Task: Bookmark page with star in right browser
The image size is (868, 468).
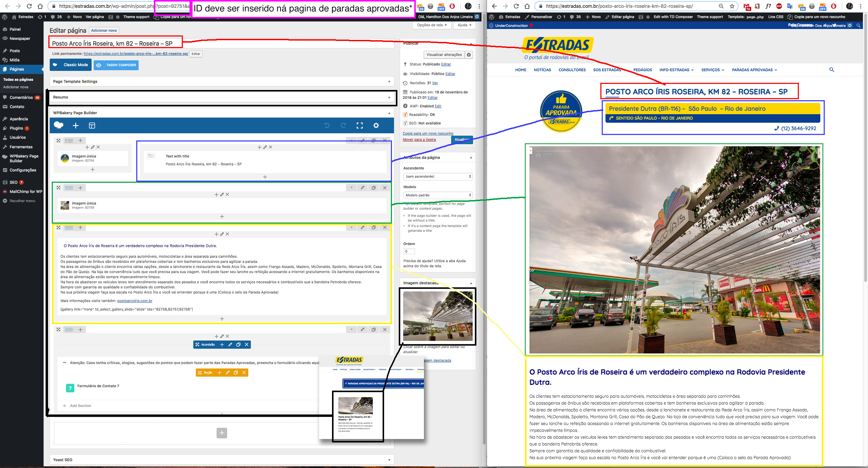Action: point(732,6)
